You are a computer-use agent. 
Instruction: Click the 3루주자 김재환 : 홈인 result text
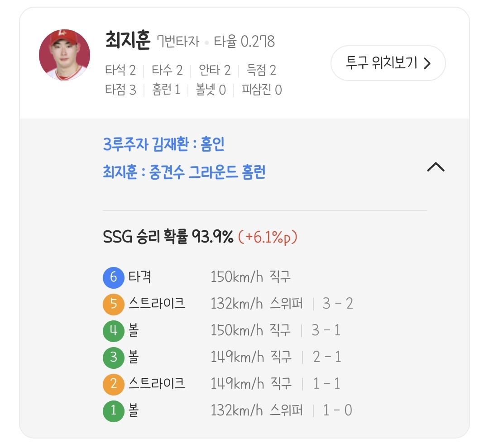tap(163, 145)
